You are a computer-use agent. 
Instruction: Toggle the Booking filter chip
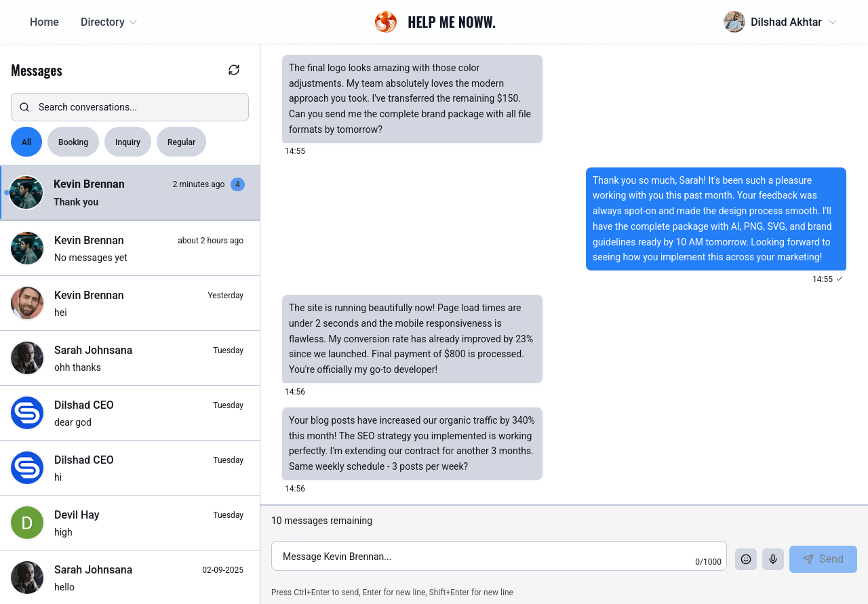click(x=73, y=142)
